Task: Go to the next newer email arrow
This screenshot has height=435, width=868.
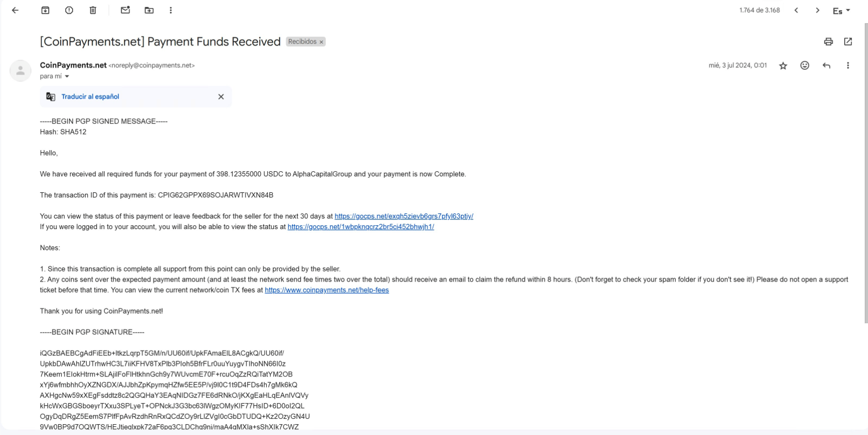Action: pos(796,10)
